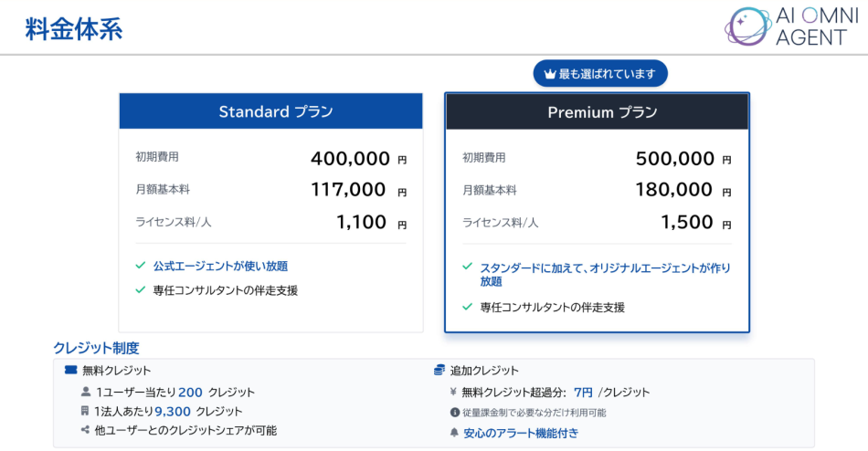
Task: Click the 追加クレジット label
Action: 484,371
